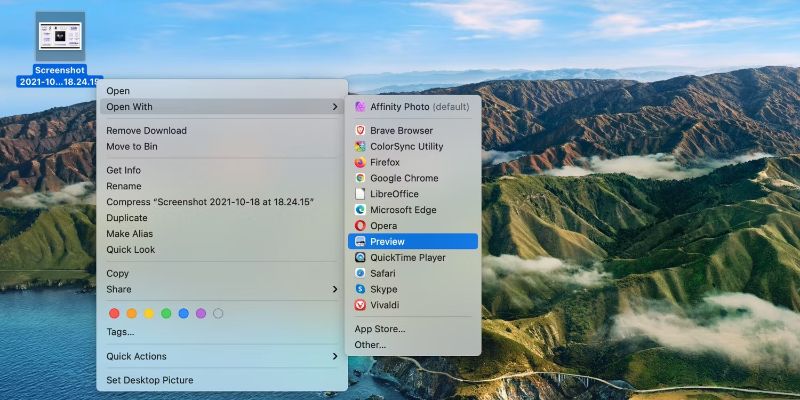This screenshot has height=400, width=800.
Task: Expand the Quick Actions submenu
Action: (335, 356)
